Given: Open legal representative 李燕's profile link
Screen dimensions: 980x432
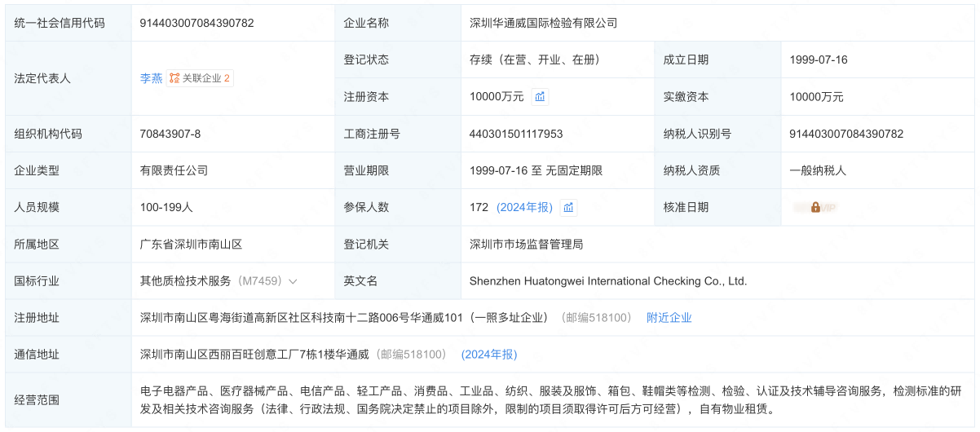Looking at the screenshot, I should click(151, 78).
